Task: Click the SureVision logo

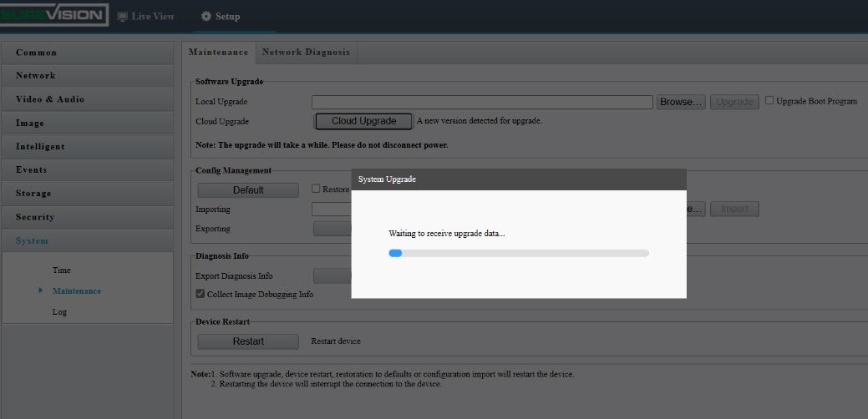Action: (x=53, y=16)
